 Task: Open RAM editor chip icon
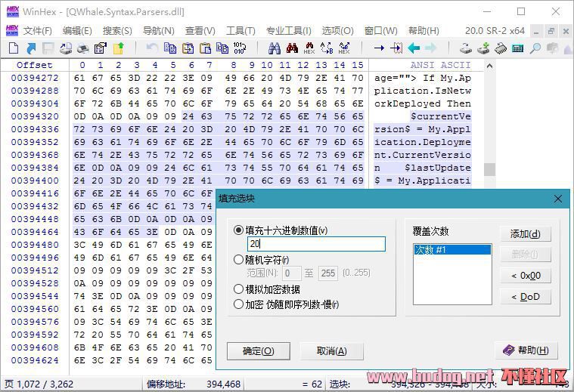[501, 48]
